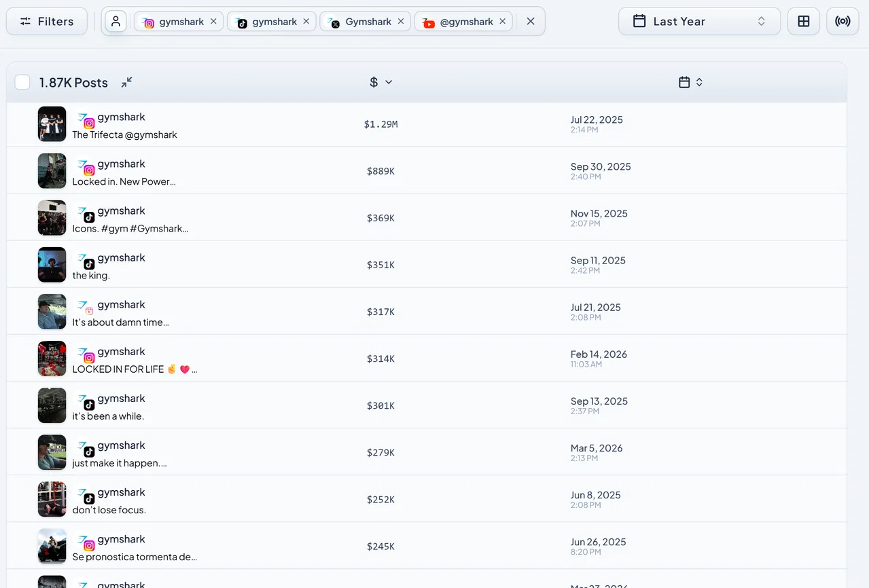Click the $889K value cell
The width and height of the screenshot is (869, 588).
(x=381, y=171)
